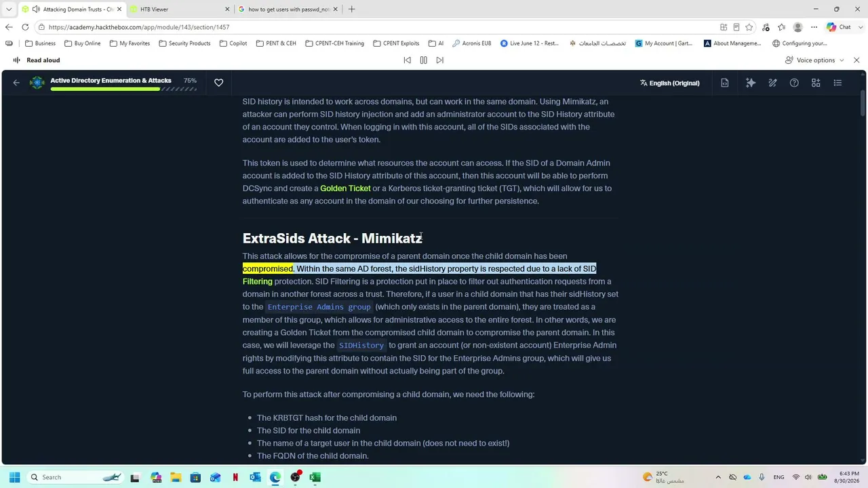Open the PENT & CEH bookmarks folder

tap(276, 43)
